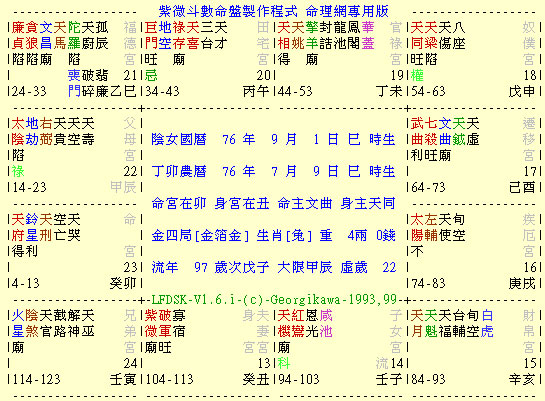Click the 流年 97 歲次戊子 text
Screen dimensions: 545x401
point(210,267)
